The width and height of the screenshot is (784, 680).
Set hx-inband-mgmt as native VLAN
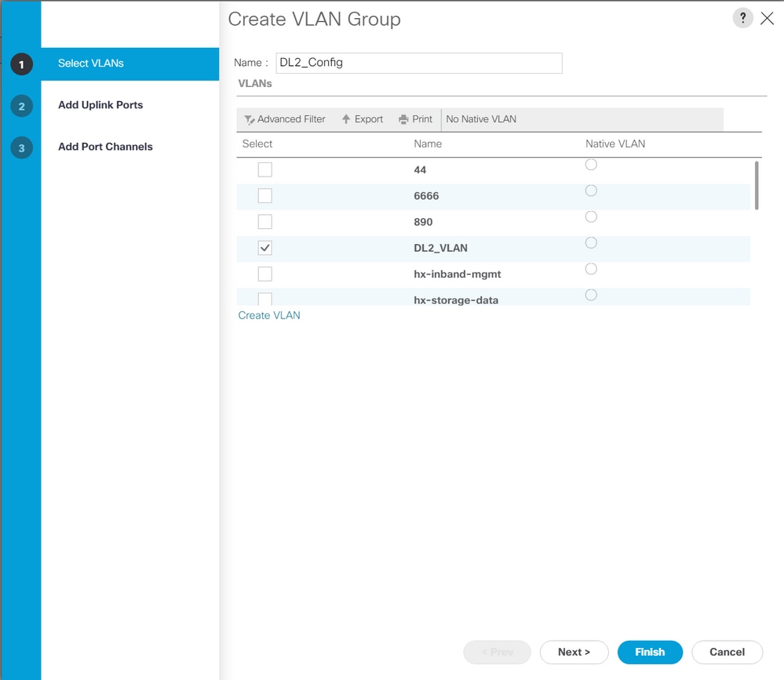pyautogui.click(x=591, y=268)
